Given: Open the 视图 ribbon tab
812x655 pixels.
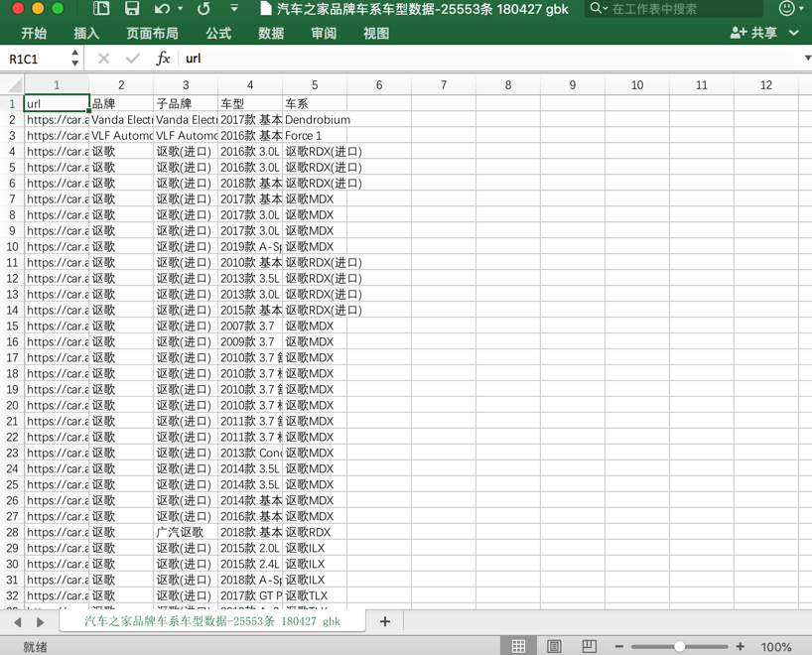Looking at the screenshot, I should (376, 33).
